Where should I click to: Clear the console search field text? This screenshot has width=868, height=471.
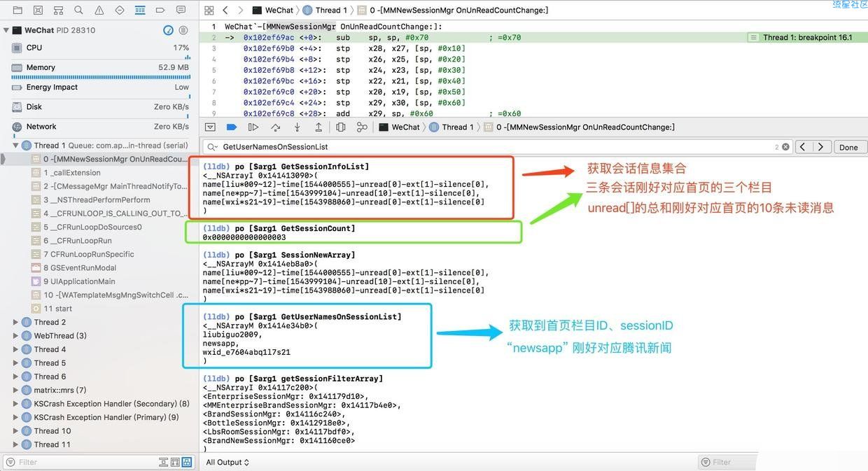pyautogui.click(x=785, y=147)
